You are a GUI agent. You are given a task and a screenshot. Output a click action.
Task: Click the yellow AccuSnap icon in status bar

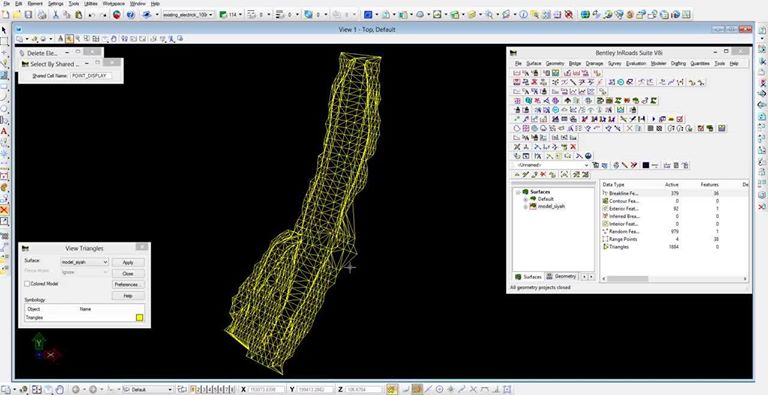click(x=392, y=389)
